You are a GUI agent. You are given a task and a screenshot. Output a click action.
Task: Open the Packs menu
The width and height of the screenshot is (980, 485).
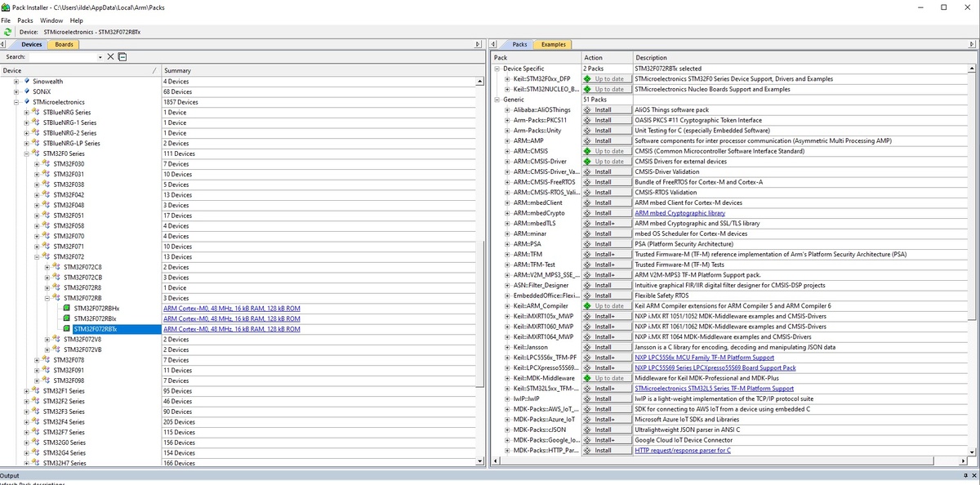[x=25, y=20]
